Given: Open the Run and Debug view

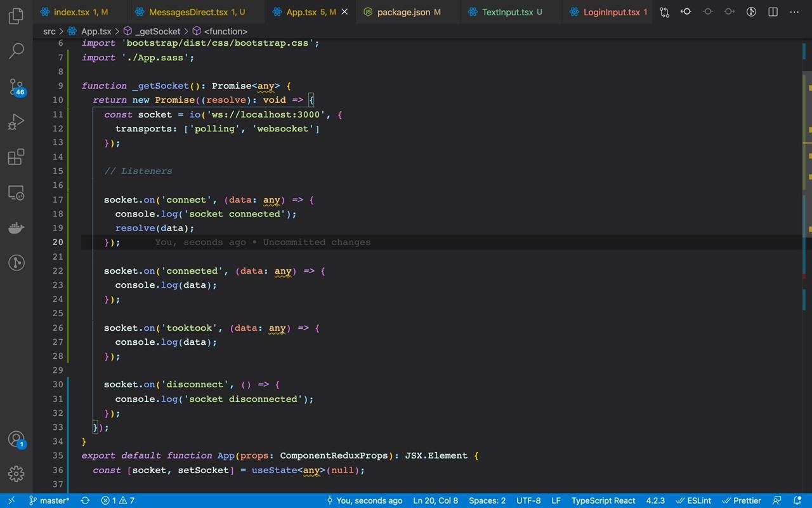Looking at the screenshot, I should [x=16, y=122].
